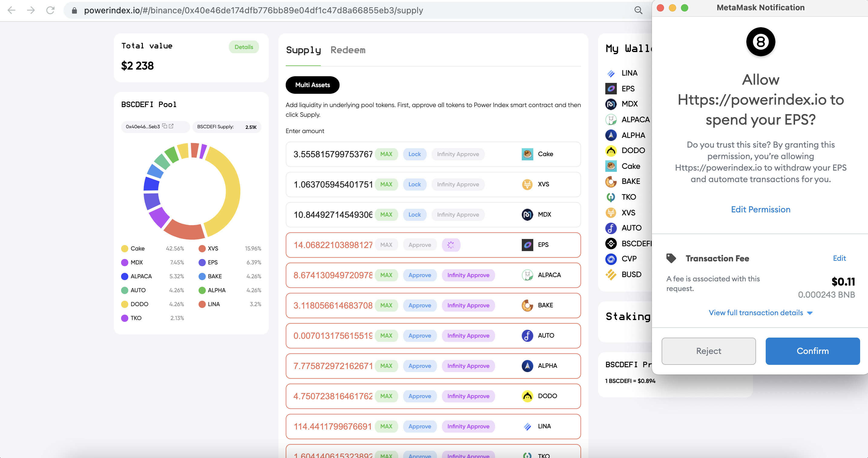This screenshot has height=458, width=868.
Task: Select MDX icon in My Wallet
Action: [x=610, y=104]
